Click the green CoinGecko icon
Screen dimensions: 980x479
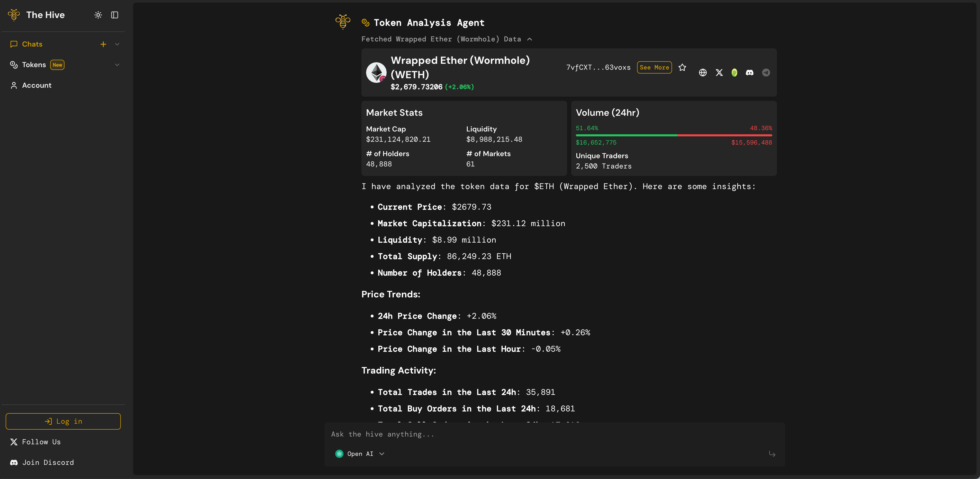click(x=734, y=73)
